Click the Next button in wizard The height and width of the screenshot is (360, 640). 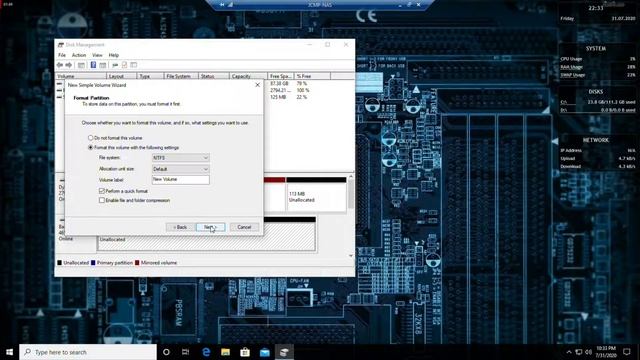(210, 227)
